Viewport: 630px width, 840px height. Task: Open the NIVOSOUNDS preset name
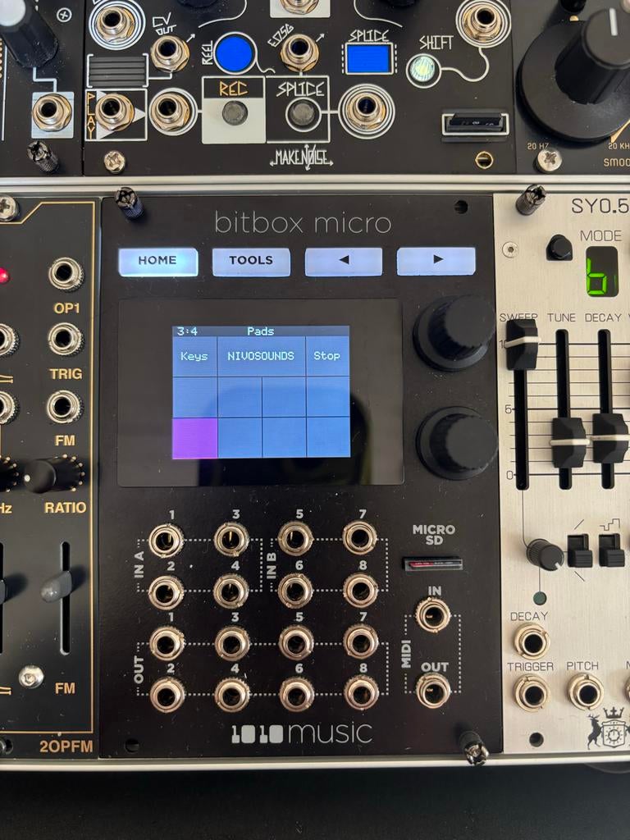point(261,356)
